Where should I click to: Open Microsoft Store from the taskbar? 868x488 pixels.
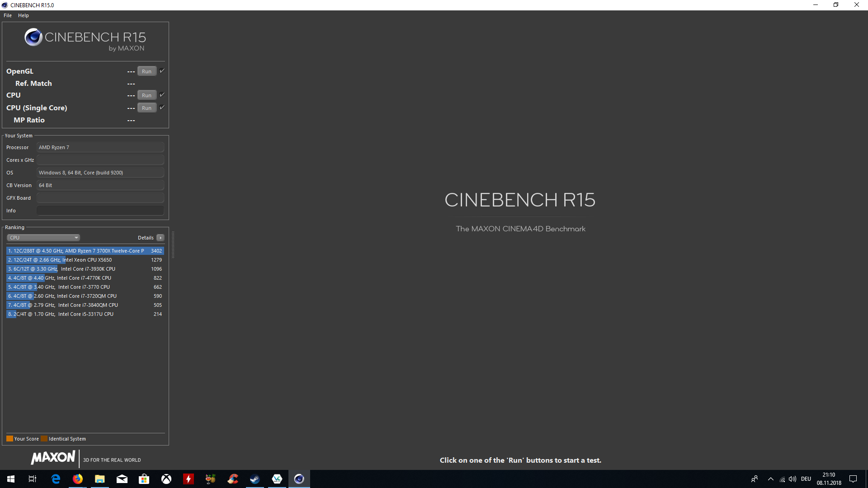[144, 479]
